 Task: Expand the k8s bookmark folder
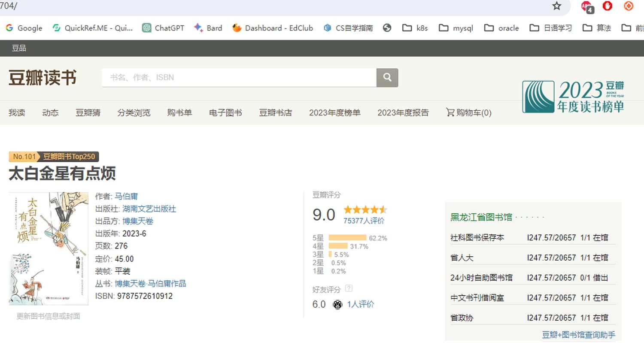coord(415,28)
